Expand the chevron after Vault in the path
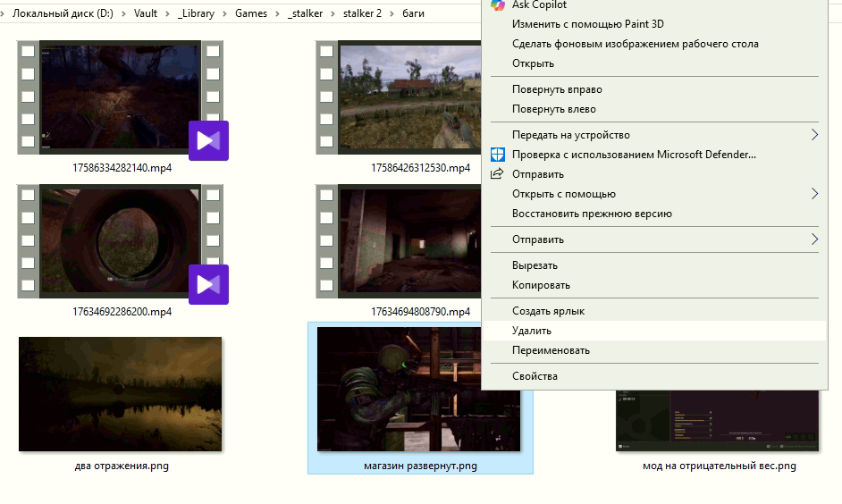 [x=167, y=13]
